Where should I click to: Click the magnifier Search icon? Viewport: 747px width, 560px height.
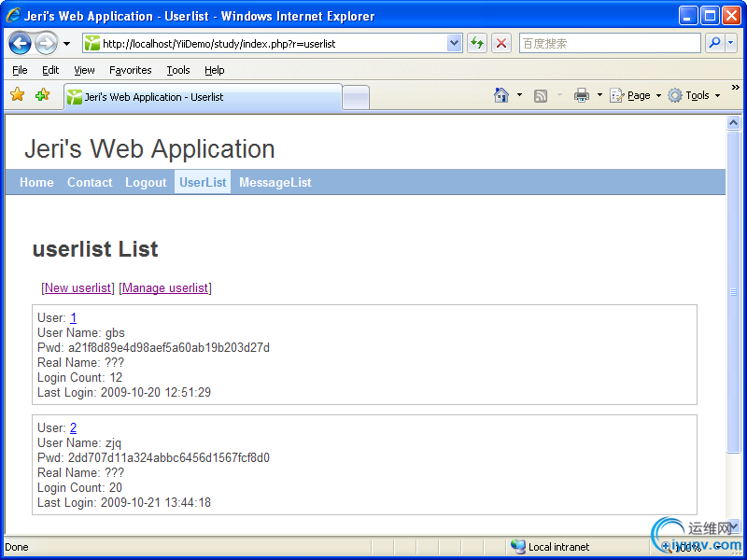pyautogui.click(x=714, y=43)
